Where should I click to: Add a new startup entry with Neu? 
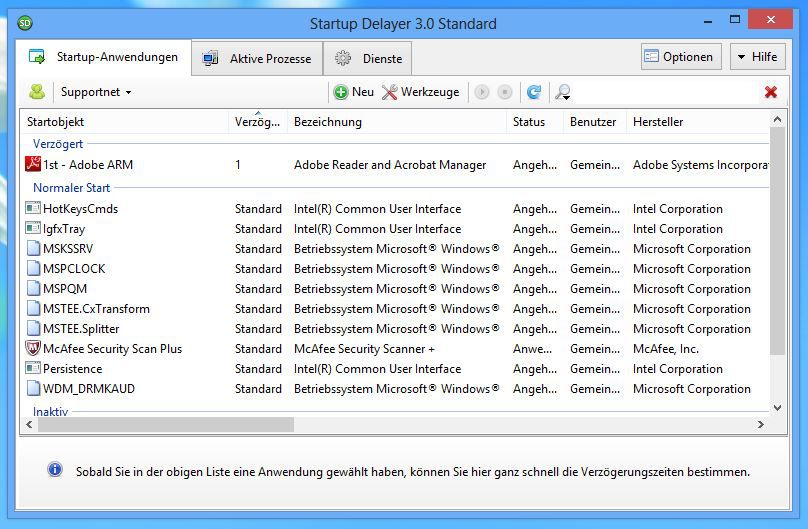(x=354, y=92)
